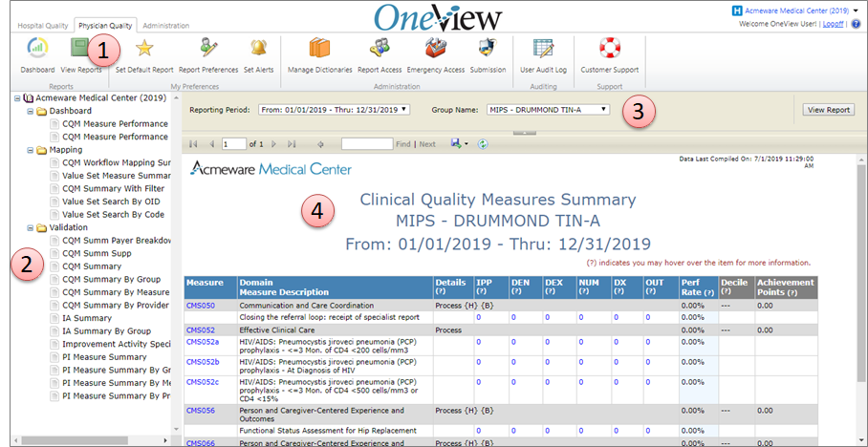
Task: Open the Submission tool
Action: (x=488, y=48)
